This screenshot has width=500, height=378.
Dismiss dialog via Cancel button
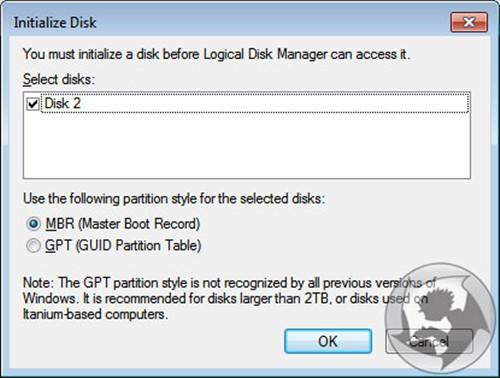429,341
